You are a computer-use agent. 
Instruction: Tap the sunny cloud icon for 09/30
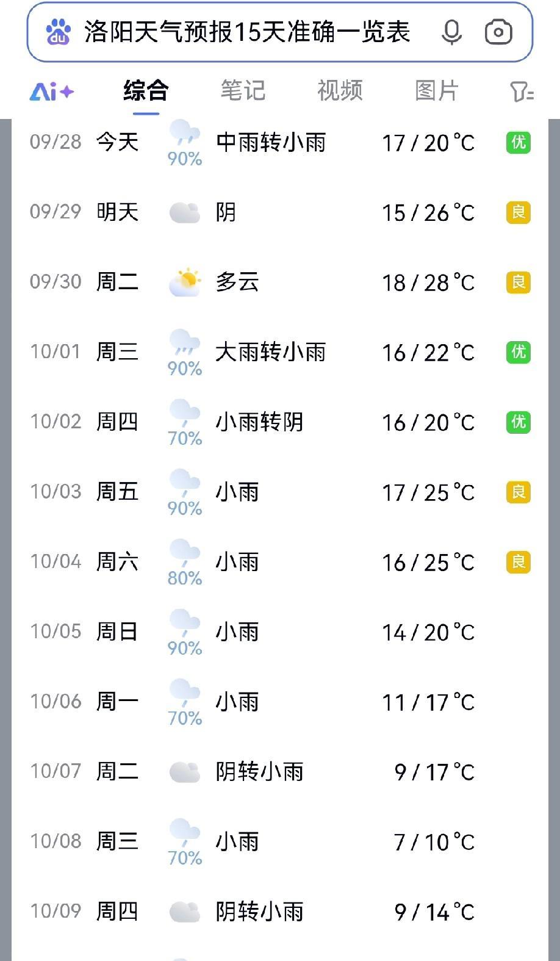184,282
